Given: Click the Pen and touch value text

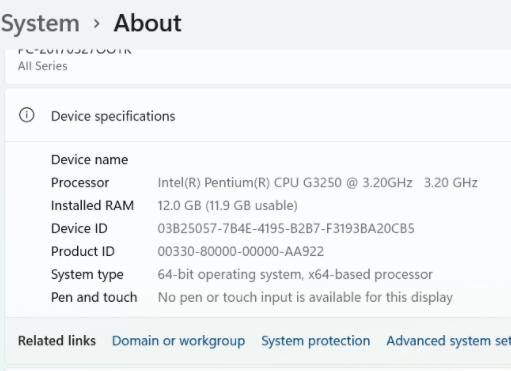Looking at the screenshot, I should click(x=305, y=297).
